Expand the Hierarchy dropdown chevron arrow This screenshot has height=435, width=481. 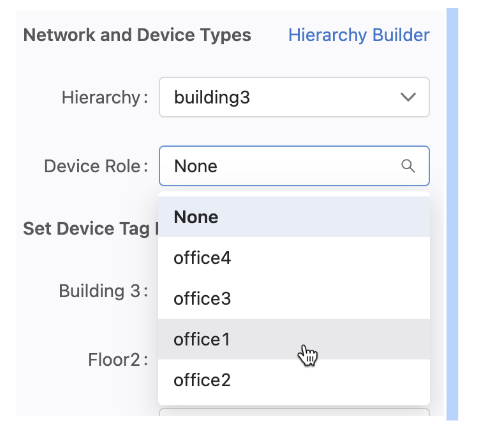[408, 97]
